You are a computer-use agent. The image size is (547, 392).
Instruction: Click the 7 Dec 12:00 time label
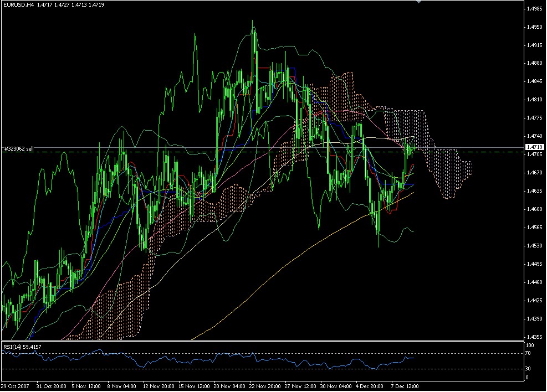point(405,386)
